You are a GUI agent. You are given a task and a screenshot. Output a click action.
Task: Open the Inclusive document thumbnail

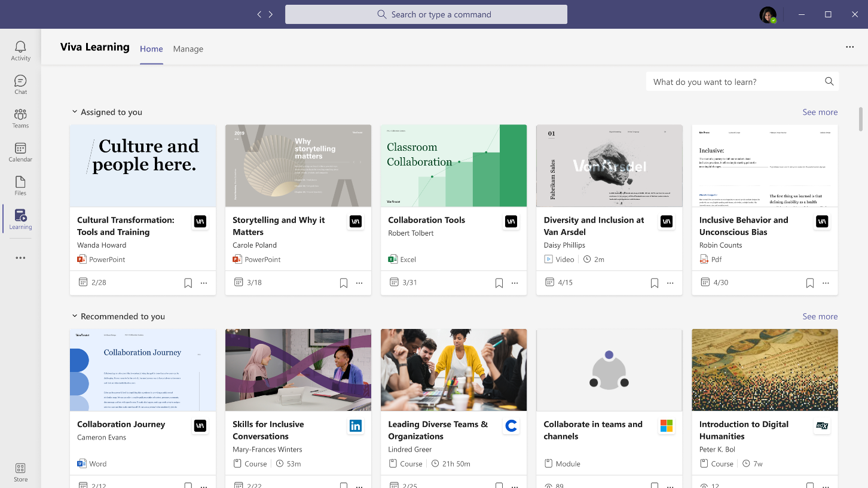pyautogui.click(x=765, y=166)
